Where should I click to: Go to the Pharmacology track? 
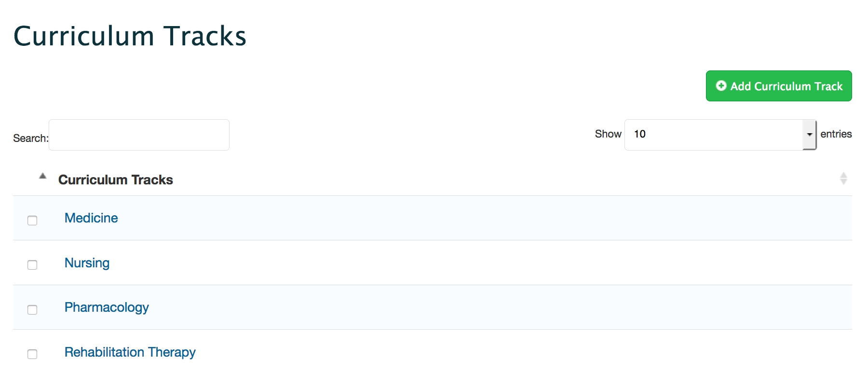107,307
